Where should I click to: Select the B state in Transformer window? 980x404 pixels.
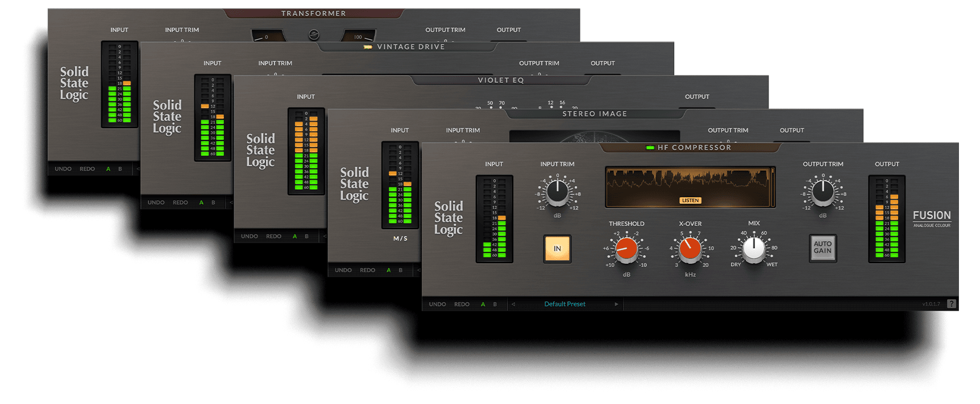(120, 169)
